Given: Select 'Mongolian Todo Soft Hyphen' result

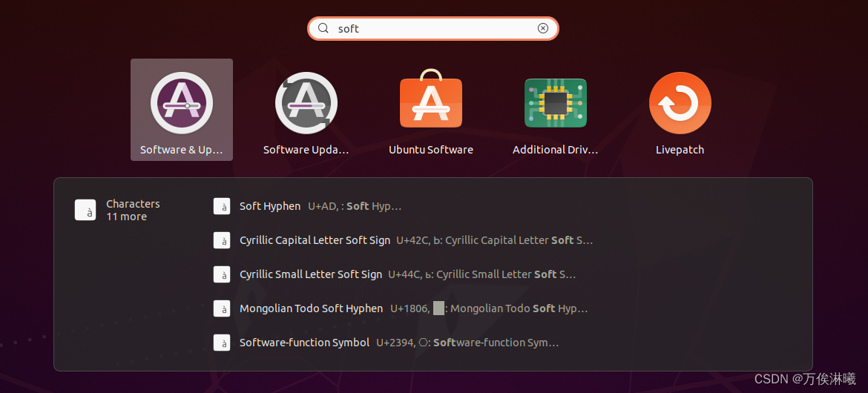Looking at the screenshot, I should (311, 308).
